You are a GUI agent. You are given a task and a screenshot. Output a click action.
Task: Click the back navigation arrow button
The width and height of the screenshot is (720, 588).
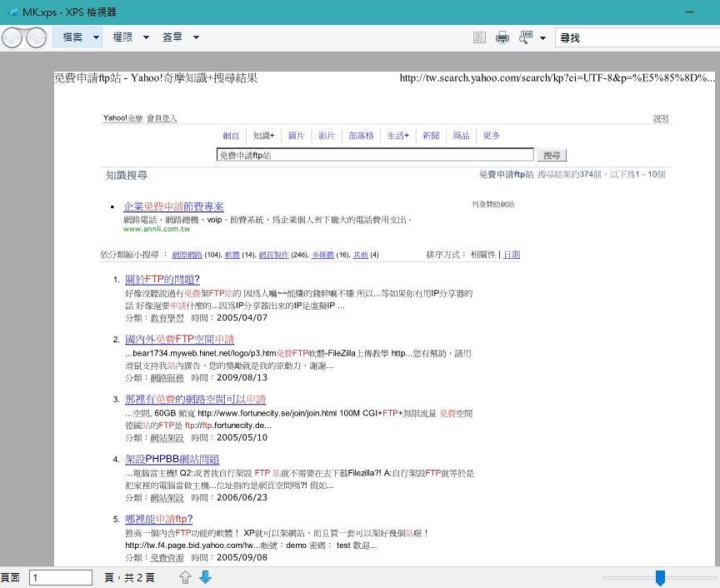tap(12, 37)
